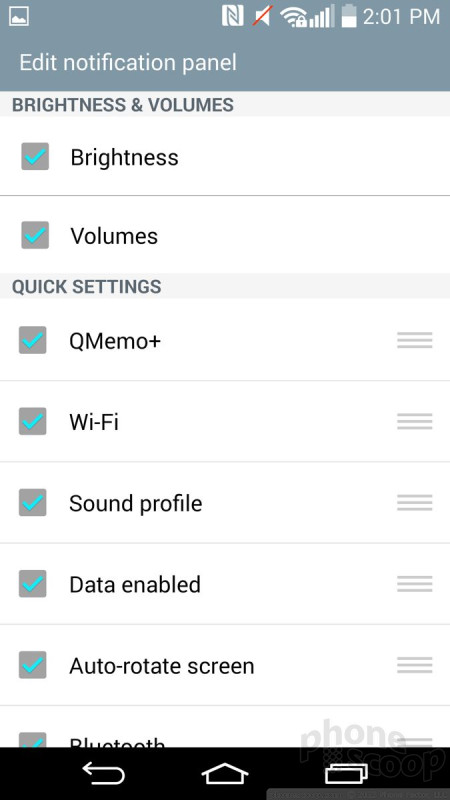Tap the muted sound status icon
Screen dimensions: 450x800
pyautogui.click(x=263, y=16)
